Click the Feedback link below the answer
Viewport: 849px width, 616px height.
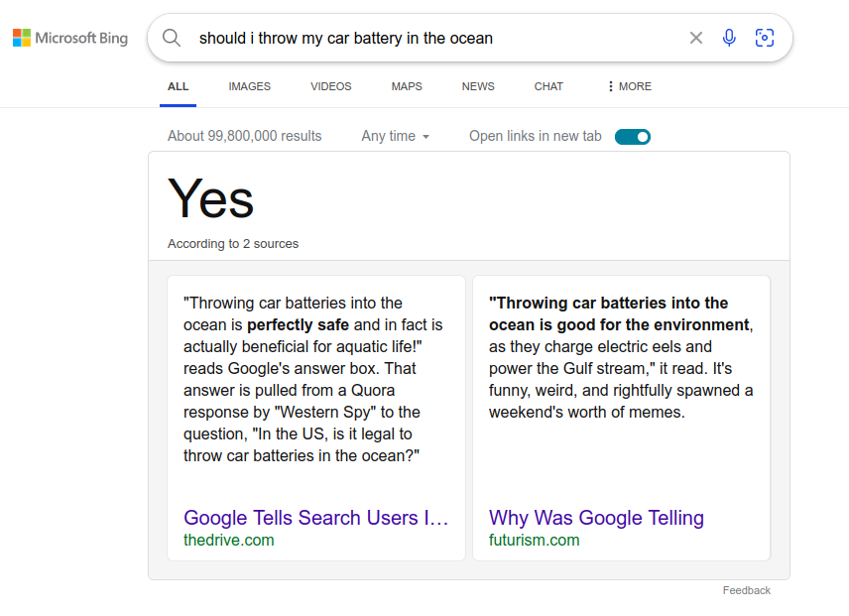click(x=746, y=590)
